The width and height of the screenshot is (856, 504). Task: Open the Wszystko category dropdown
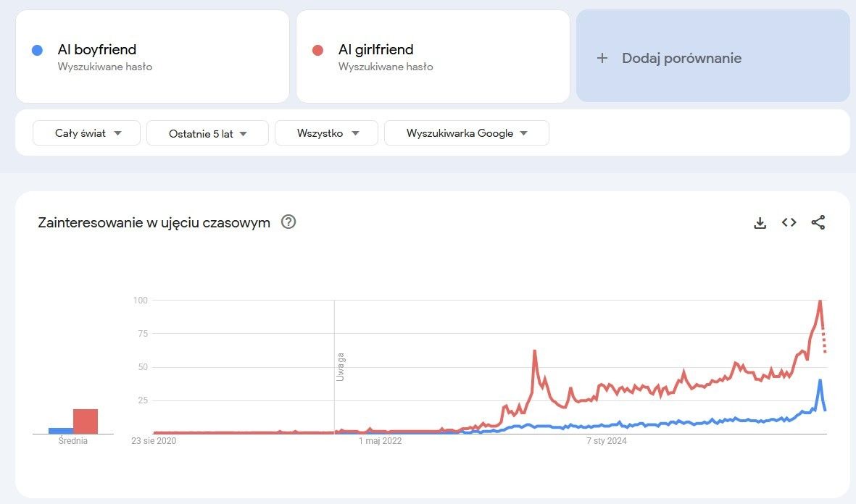(326, 133)
